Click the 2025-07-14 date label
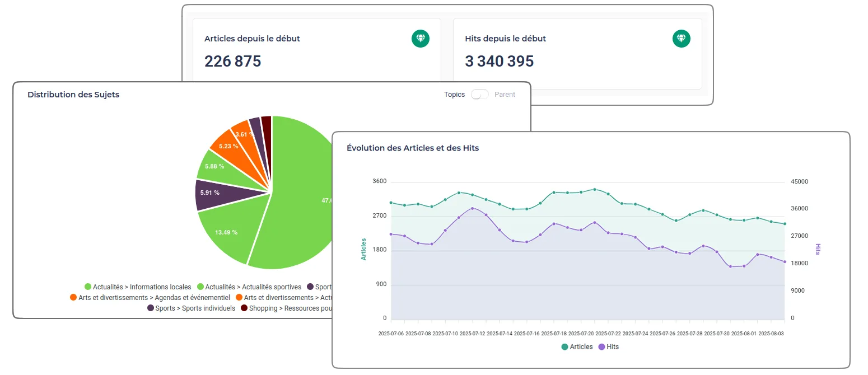The image size is (868, 375). [x=500, y=333]
